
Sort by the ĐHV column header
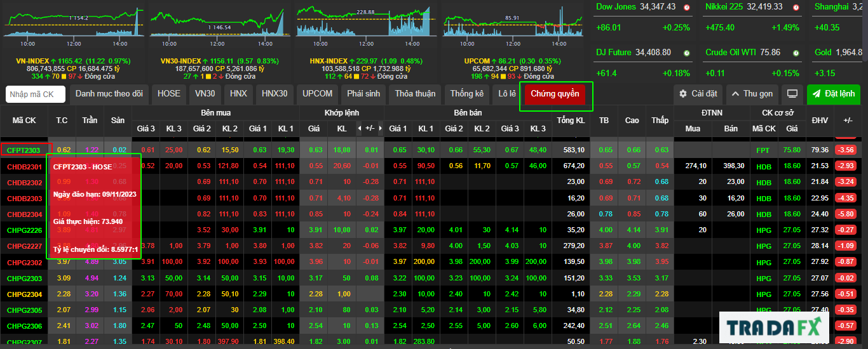[x=820, y=120]
